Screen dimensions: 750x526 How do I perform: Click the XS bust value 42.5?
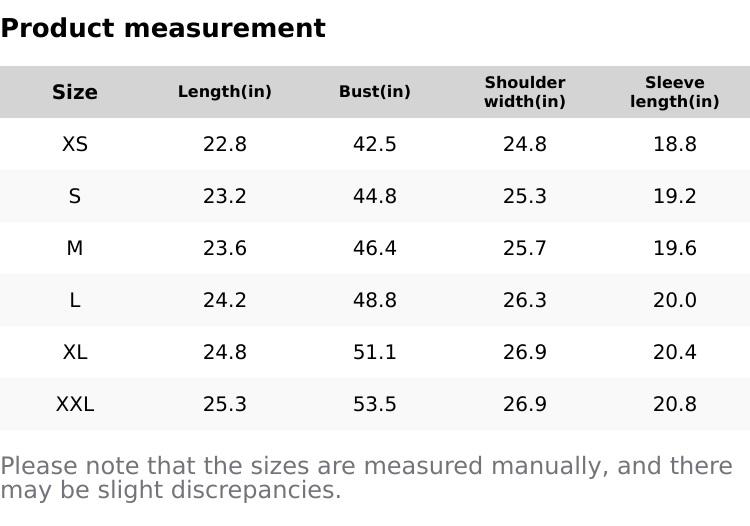pyautogui.click(x=375, y=144)
